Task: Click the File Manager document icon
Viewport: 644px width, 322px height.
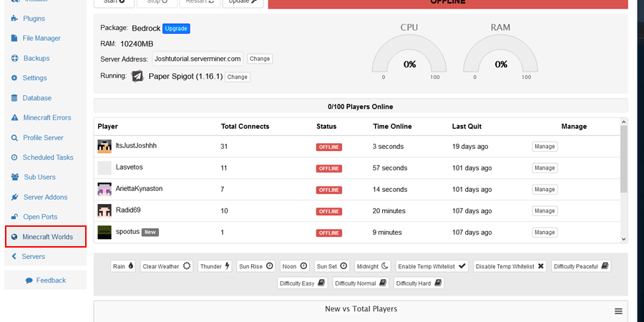Action: (x=14, y=38)
